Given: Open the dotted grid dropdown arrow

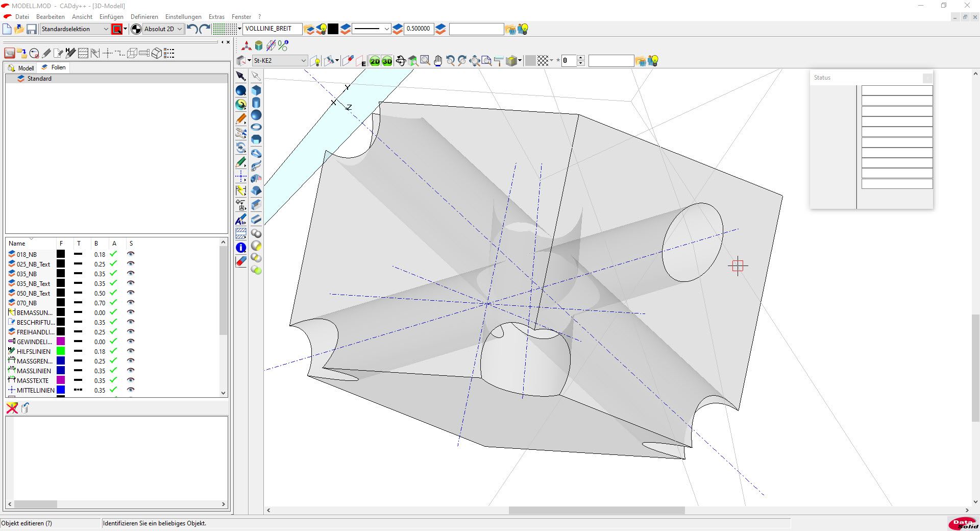Looking at the screenshot, I should (239, 29).
